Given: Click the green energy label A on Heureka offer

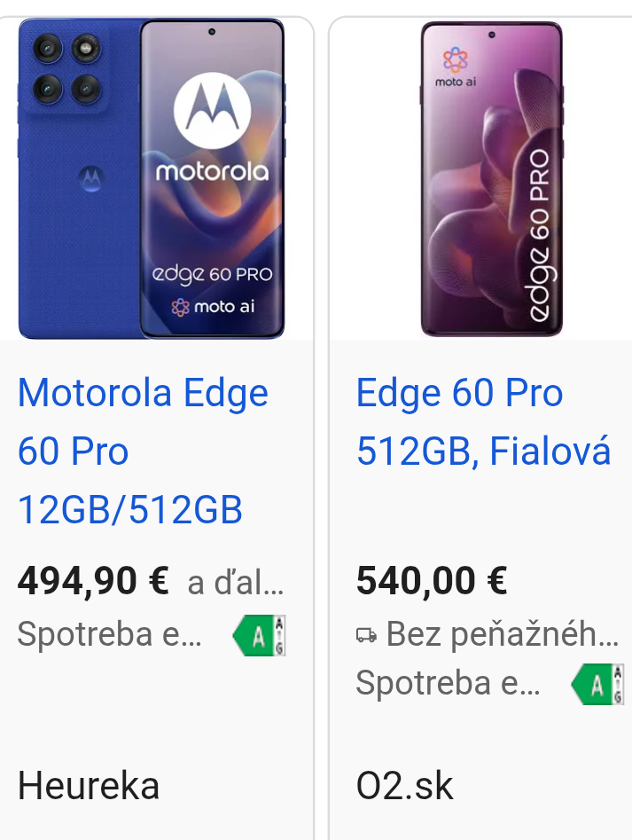Looking at the screenshot, I should click(256, 635).
